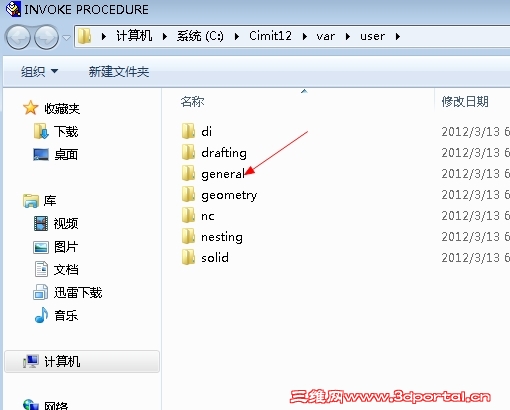Select user in the address breadcrumb
Image resolution: width=510 pixels, height=410 pixels.
coord(372,36)
